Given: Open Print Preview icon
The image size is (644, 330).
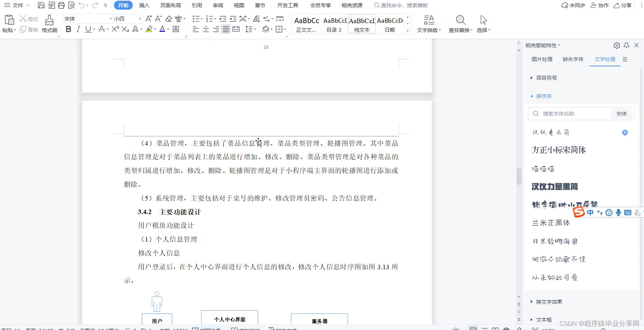Looking at the screenshot, I should click(x=72, y=5).
